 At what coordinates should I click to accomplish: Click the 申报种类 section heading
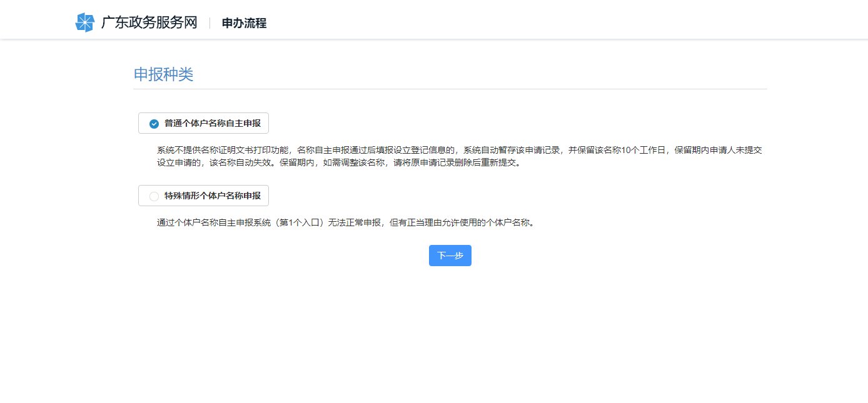[164, 74]
